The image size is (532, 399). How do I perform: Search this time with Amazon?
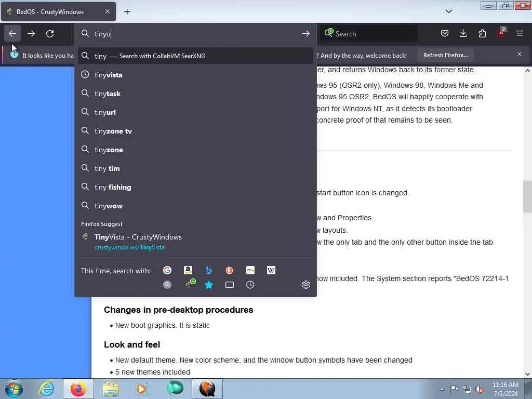pyautogui.click(x=188, y=270)
